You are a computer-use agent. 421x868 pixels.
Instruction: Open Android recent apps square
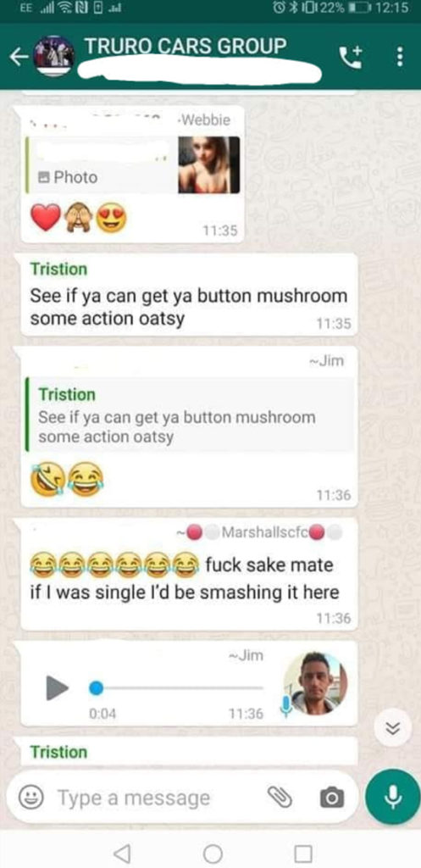[x=302, y=853]
